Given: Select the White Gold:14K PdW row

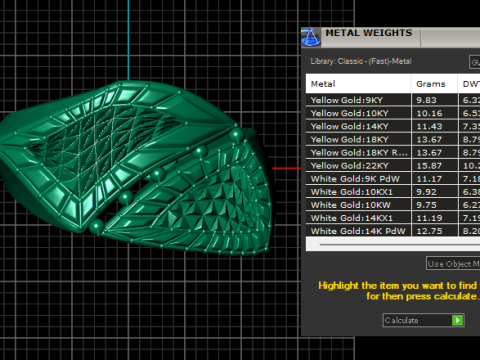Looking at the screenshot, I should [393, 231].
